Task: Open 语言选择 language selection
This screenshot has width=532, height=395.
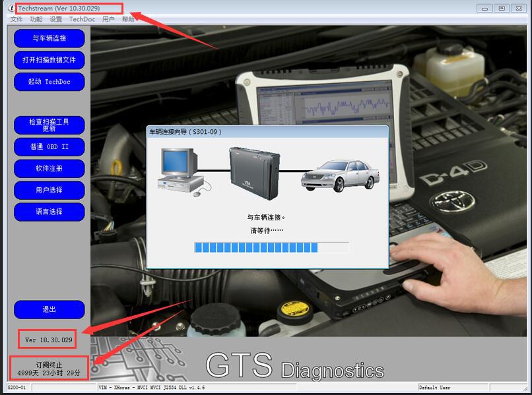Action: pos(50,212)
